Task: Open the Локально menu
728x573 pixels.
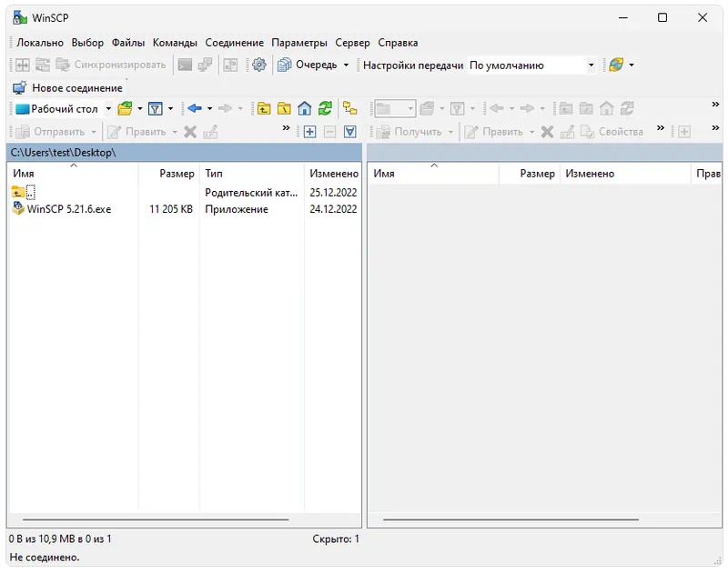Action: coord(40,43)
